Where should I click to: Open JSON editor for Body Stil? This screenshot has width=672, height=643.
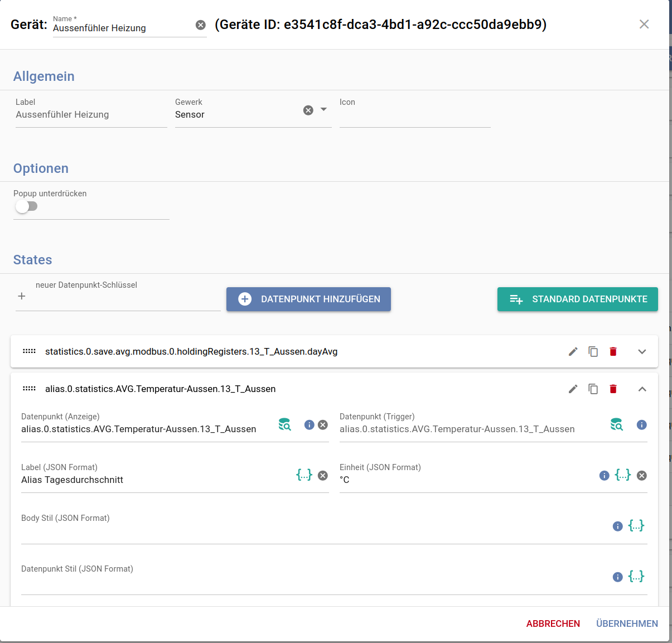pyautogui.click(x=636, y=526)
